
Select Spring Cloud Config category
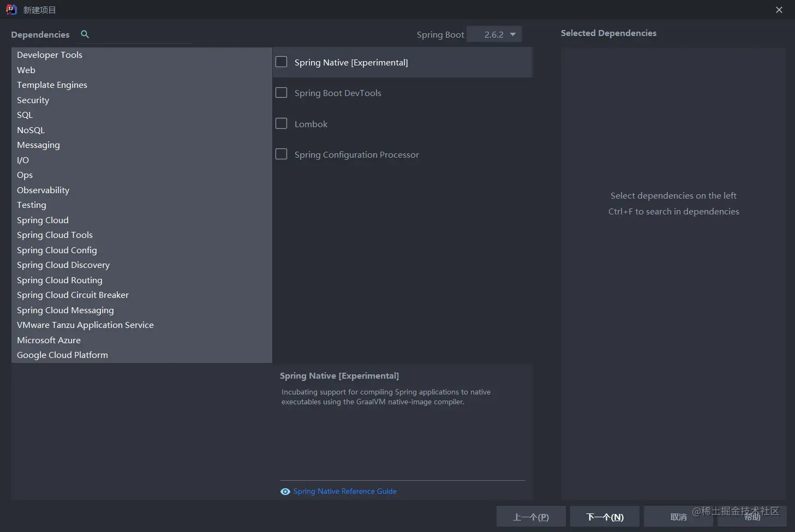tap(142, 250)
